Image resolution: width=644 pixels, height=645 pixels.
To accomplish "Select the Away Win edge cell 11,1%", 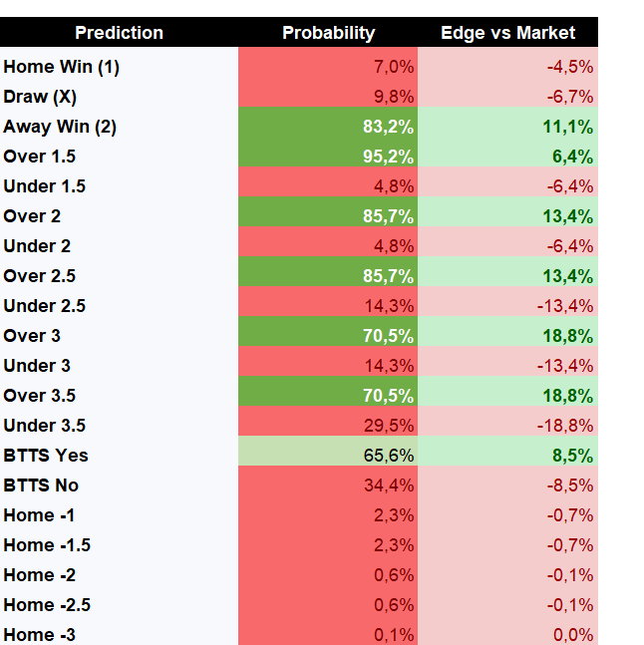I will point(507,127).
